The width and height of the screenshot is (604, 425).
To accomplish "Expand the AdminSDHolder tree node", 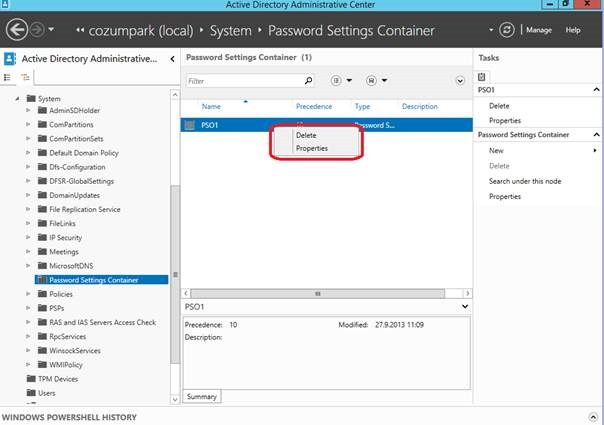I will (28, 110).
